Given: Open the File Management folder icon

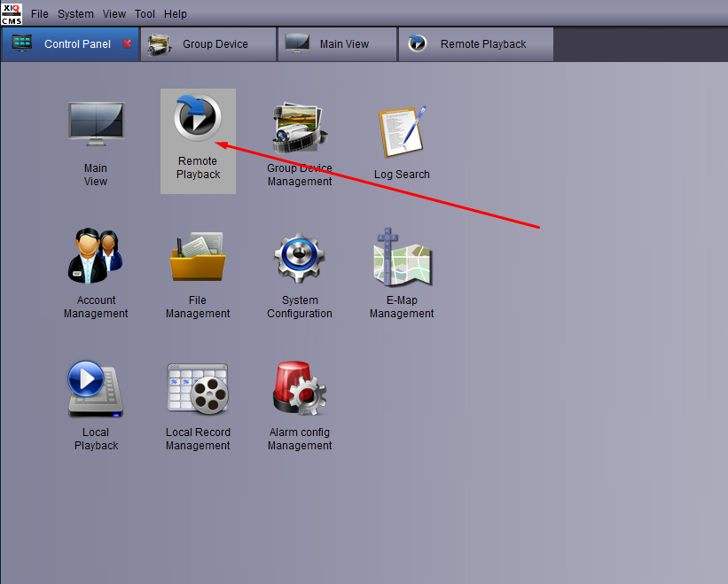Looking at the screenshot, I should tap(198, 256).
